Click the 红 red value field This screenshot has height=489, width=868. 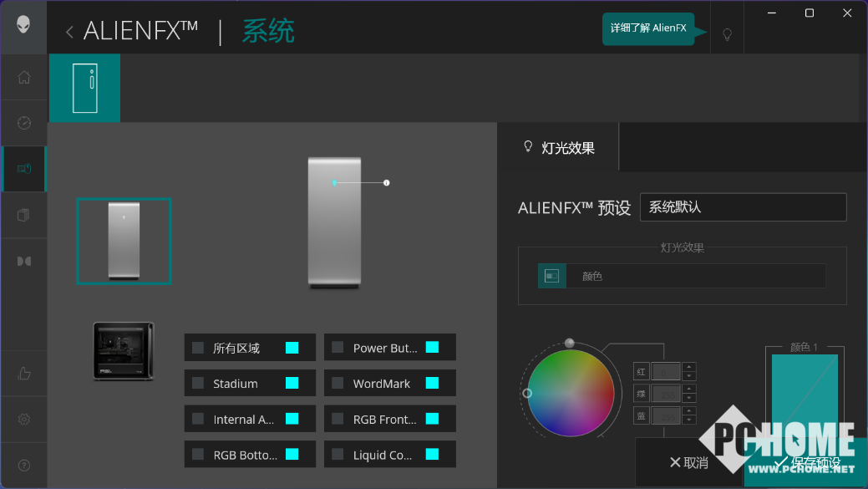666,372
